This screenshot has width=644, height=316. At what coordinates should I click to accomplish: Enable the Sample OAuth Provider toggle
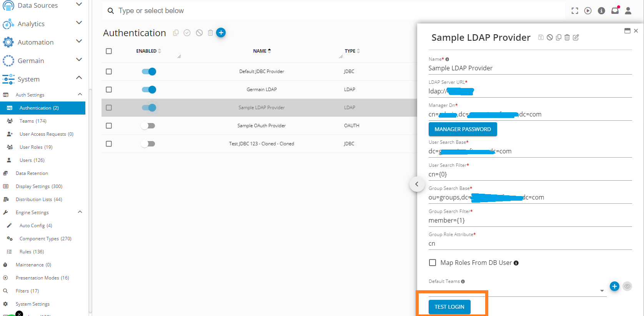pos(148,126)
